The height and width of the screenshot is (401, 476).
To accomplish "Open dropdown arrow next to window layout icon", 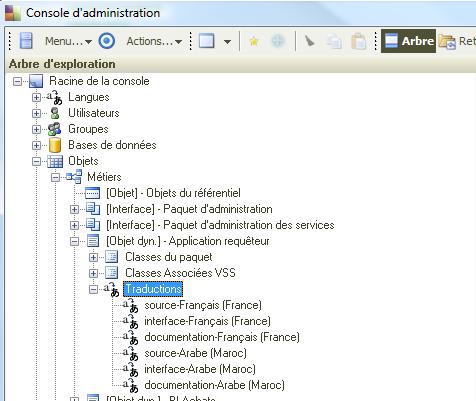I will 227,42.
